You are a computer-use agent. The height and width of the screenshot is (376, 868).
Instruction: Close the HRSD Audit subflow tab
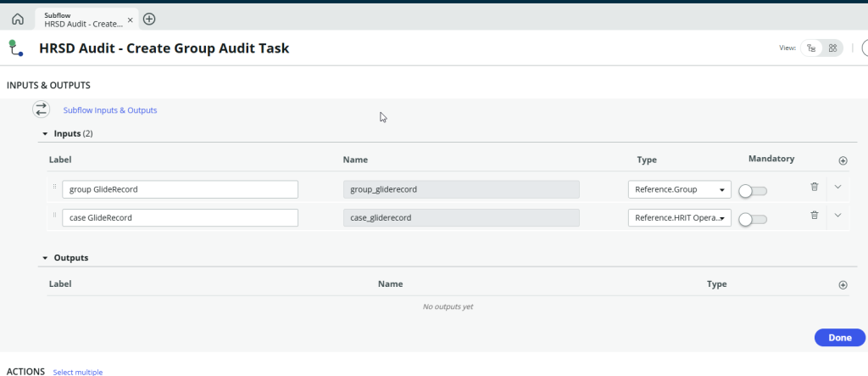[x=130, y=20]
